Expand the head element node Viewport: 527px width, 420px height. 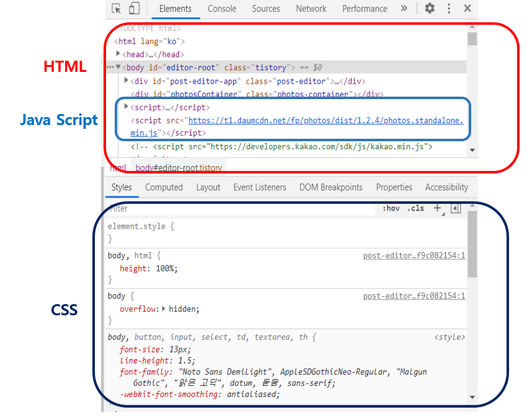pyautogui.click(x=118, y=53)
